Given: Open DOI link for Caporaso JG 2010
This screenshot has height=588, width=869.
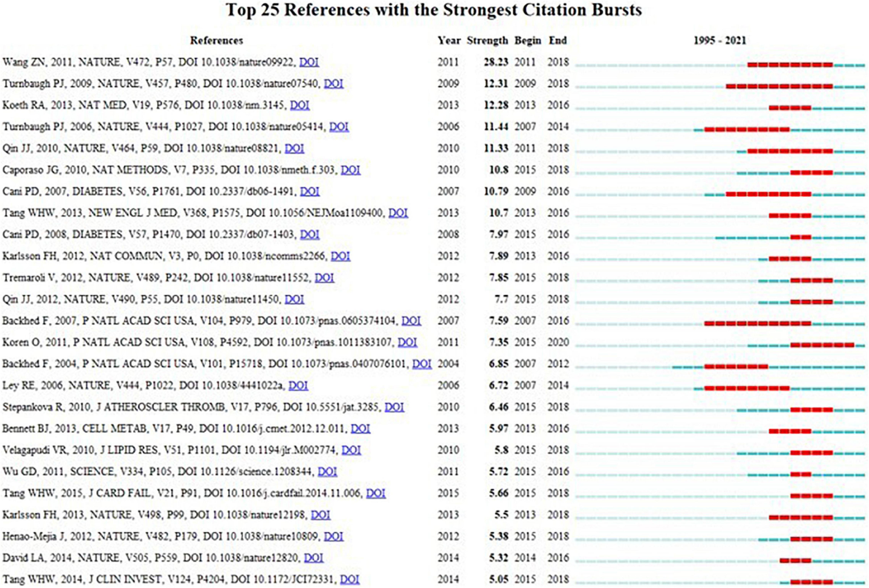Looking at the screenshot, I should pos(351,170).
